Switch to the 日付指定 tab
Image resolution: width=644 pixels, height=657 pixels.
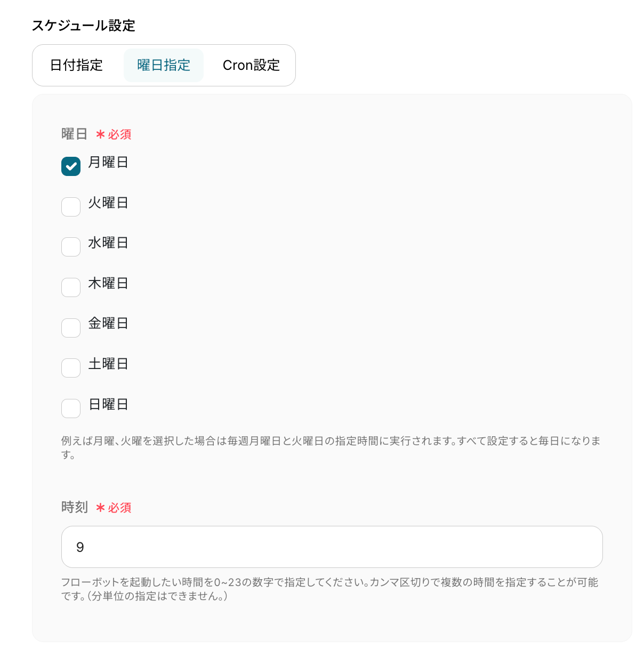[x=76, y=65]
